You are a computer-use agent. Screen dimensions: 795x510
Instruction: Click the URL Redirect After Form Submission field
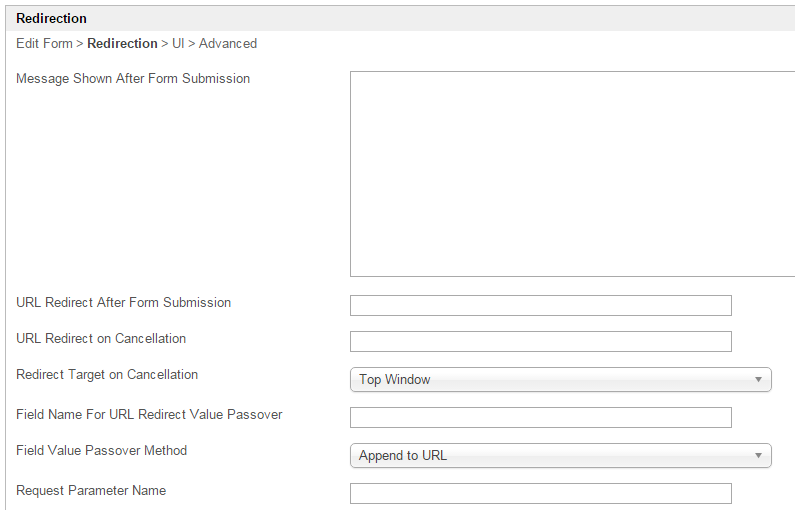(540, 305)
